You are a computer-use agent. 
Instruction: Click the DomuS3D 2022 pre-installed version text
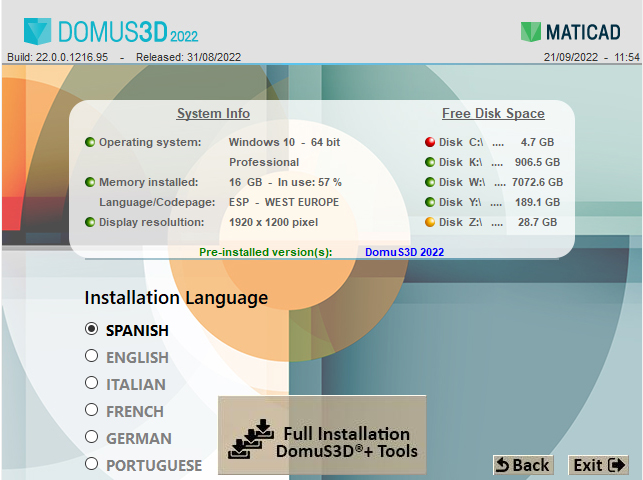click(404, 252)
